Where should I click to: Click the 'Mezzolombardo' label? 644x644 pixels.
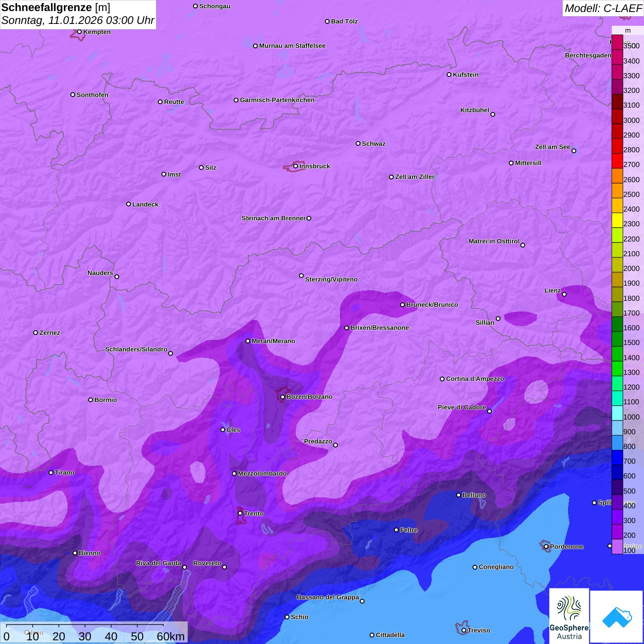tap(262, 473)
